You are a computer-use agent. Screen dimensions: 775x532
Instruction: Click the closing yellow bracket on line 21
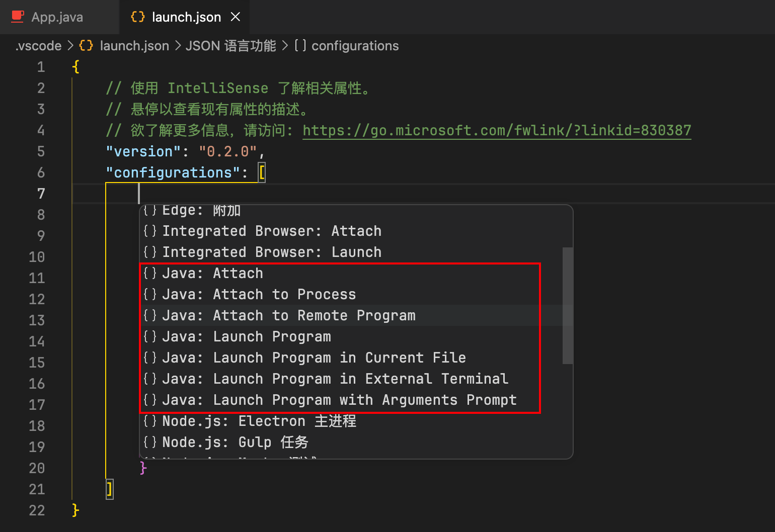pyautogui.click(x=110, y=489)
